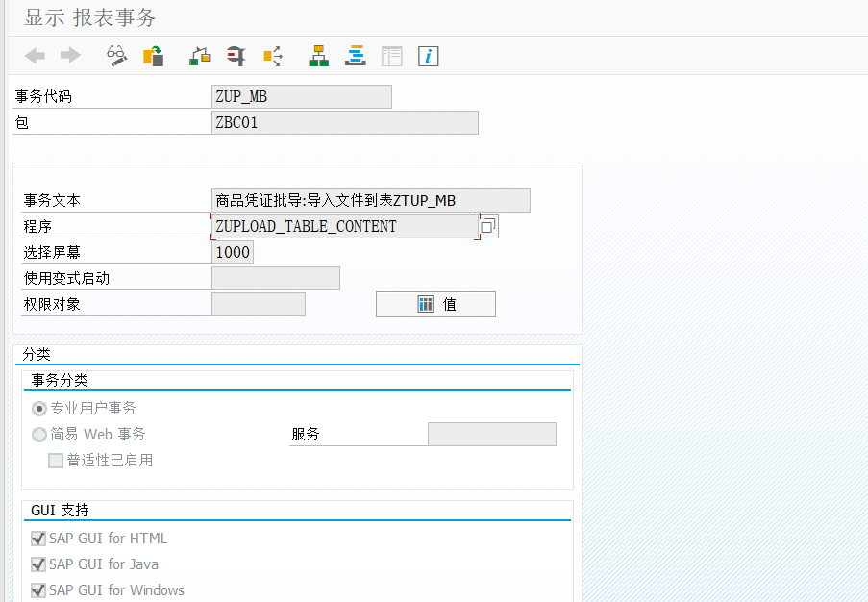Screen dimensions: 868x602
Task: Click the program field ZUPLOAD_TABLE_CONTENT
Action: pos(345,226)
